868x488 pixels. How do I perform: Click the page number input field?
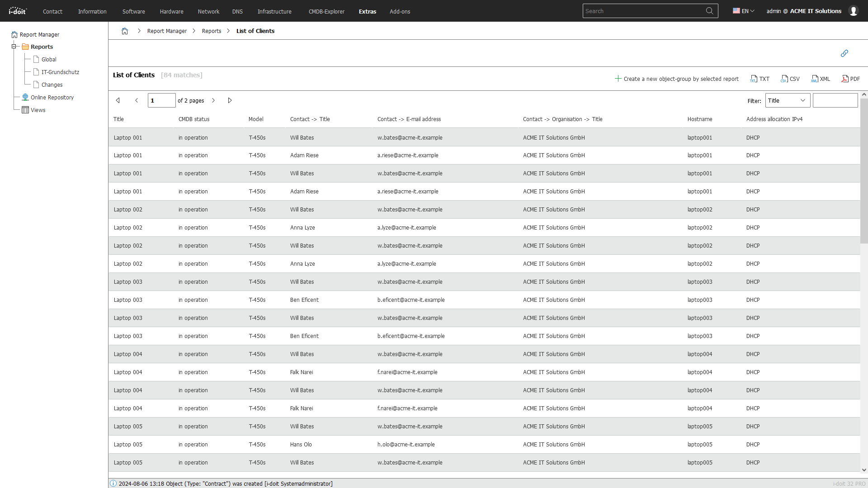coord(161,100)
